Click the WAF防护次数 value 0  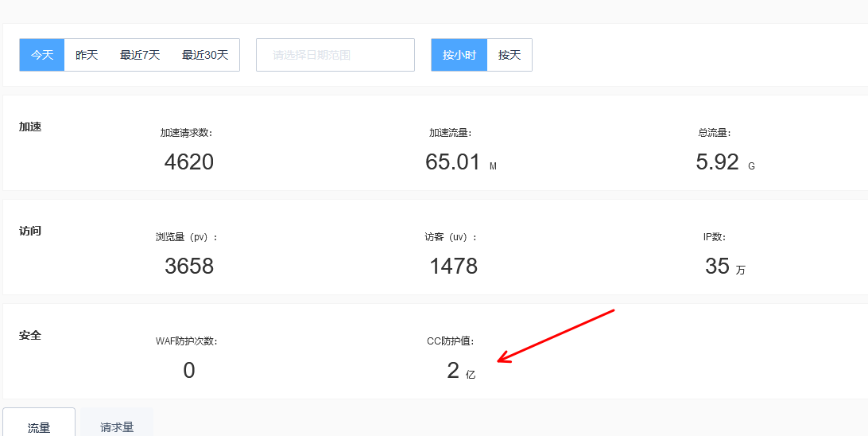point(189,370)
